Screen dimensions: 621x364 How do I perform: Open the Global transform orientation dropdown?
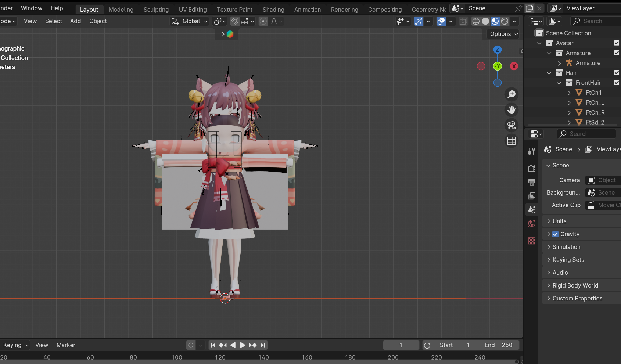click(190, 21)
